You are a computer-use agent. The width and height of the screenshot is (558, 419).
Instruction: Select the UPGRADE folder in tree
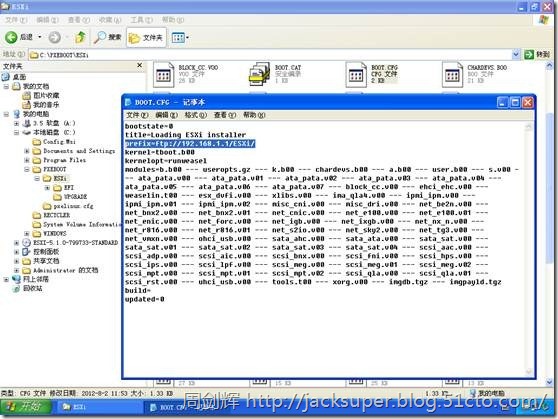click(70, 197)
